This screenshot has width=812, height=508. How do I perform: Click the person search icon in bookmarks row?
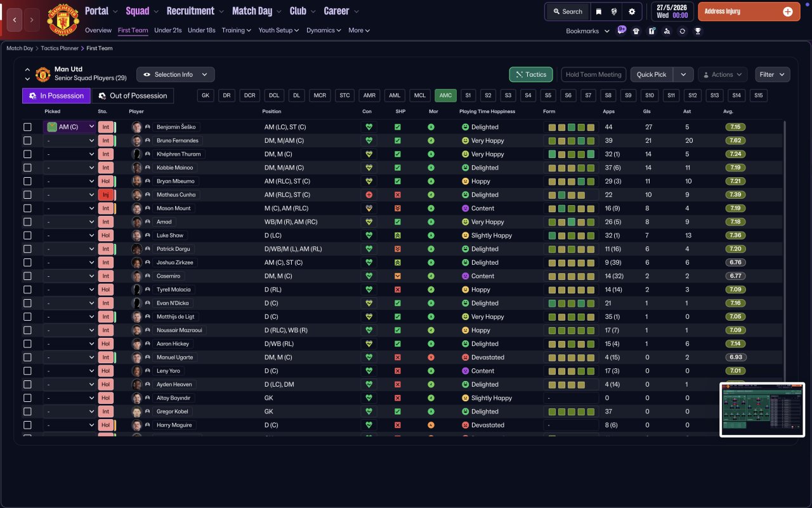pos(667,30)
